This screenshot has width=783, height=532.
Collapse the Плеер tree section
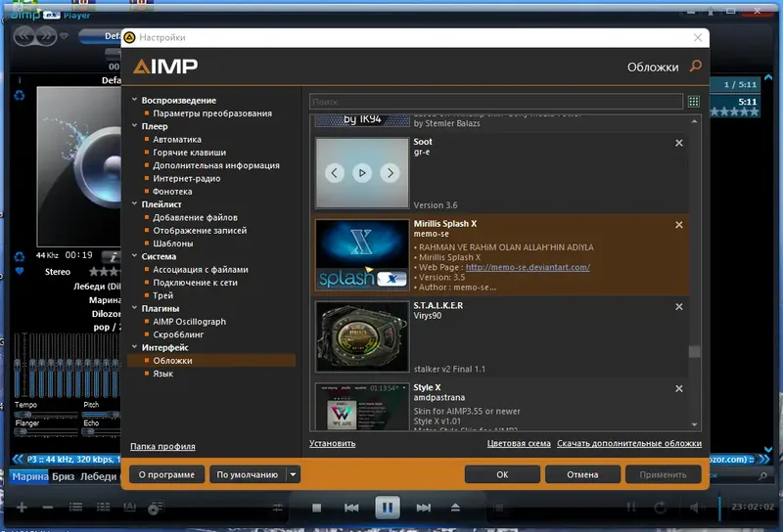pos(134,126)
